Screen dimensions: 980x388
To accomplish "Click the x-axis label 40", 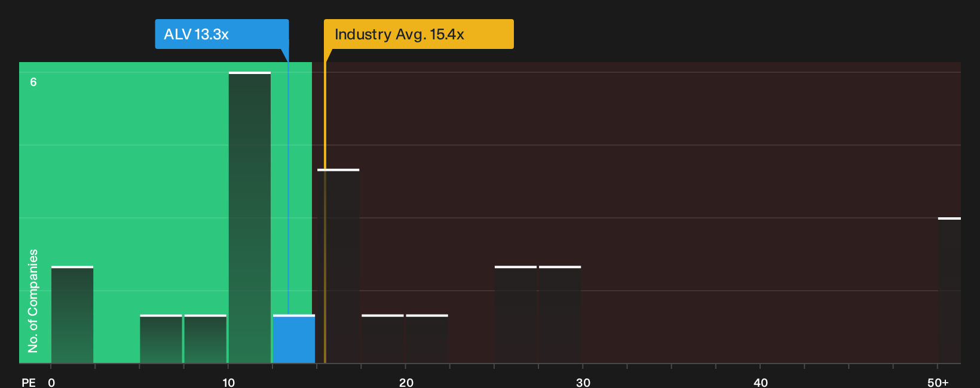I will [761, 382].
